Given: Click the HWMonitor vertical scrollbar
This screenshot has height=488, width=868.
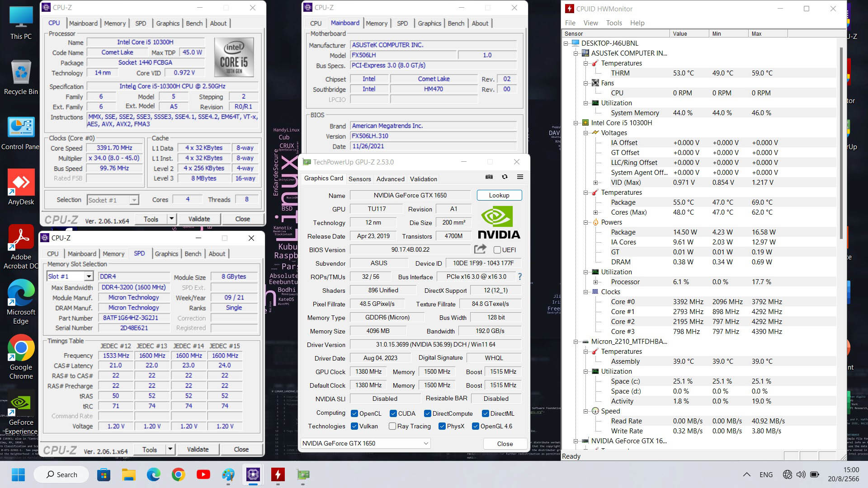Looking at the screenshot, I should pyautogui.click(x=841, y=142).
